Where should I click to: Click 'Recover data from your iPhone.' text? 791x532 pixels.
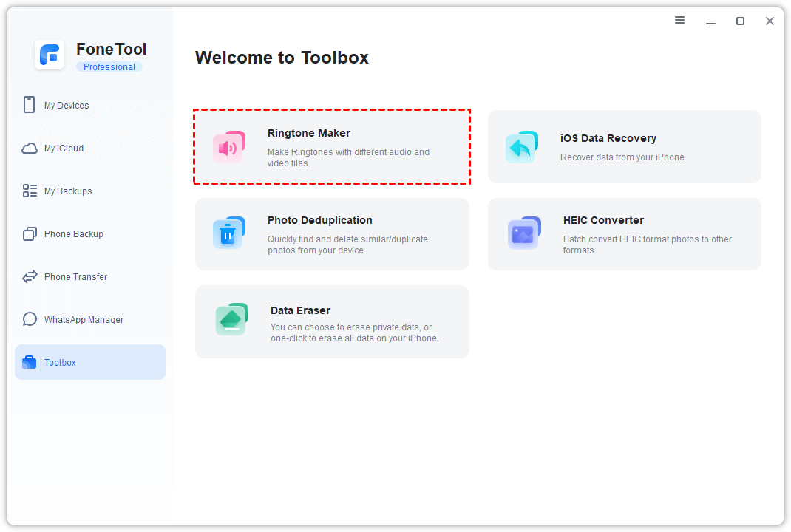click(x=623, y=157)
